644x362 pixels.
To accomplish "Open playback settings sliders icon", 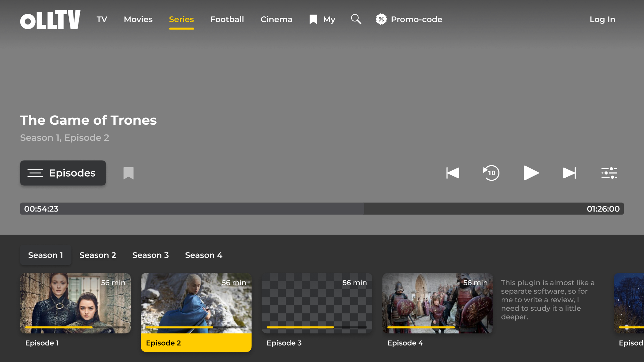I will (609, 173).
